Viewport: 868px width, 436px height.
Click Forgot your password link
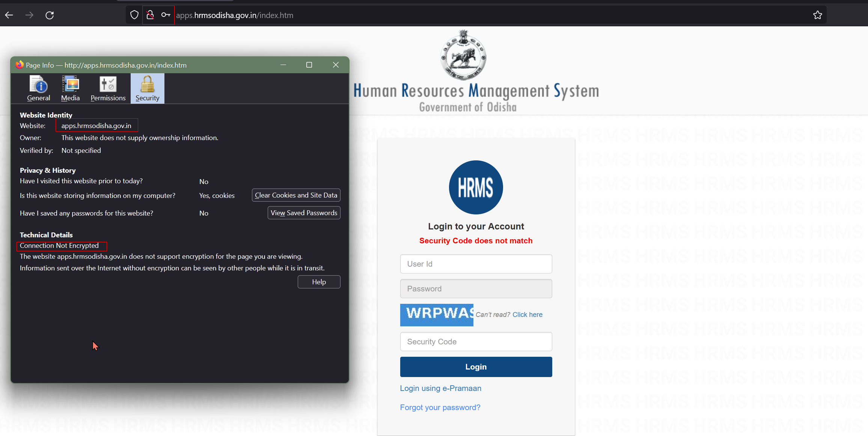pyautogui.click(x=440, y=407)
